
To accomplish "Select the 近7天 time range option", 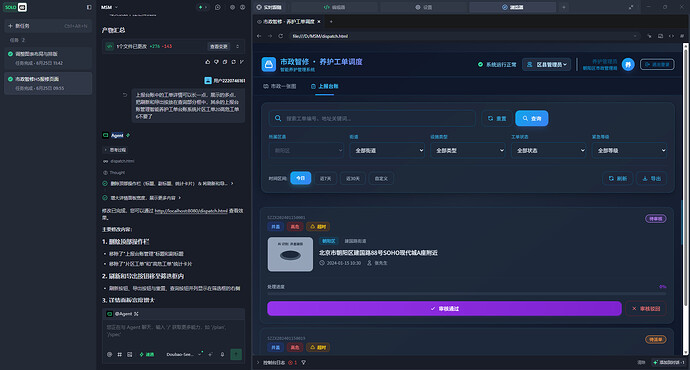I will coord(326,178).
